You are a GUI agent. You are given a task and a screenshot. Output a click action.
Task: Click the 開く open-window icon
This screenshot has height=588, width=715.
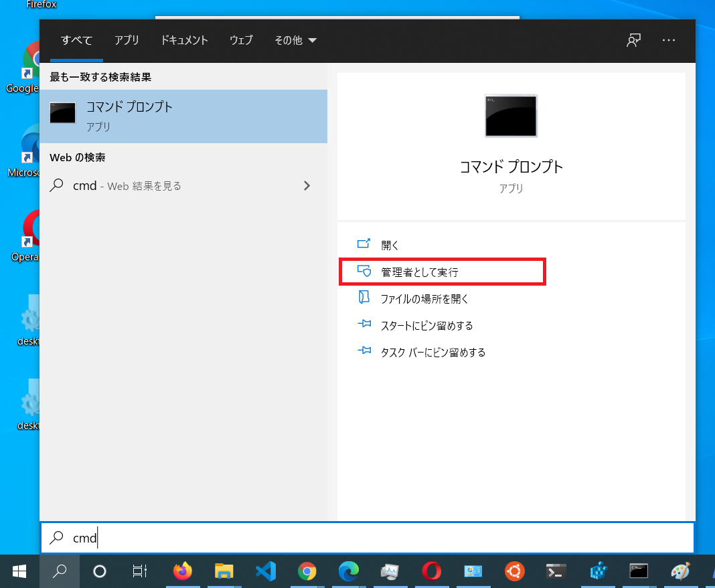point(364,243)
